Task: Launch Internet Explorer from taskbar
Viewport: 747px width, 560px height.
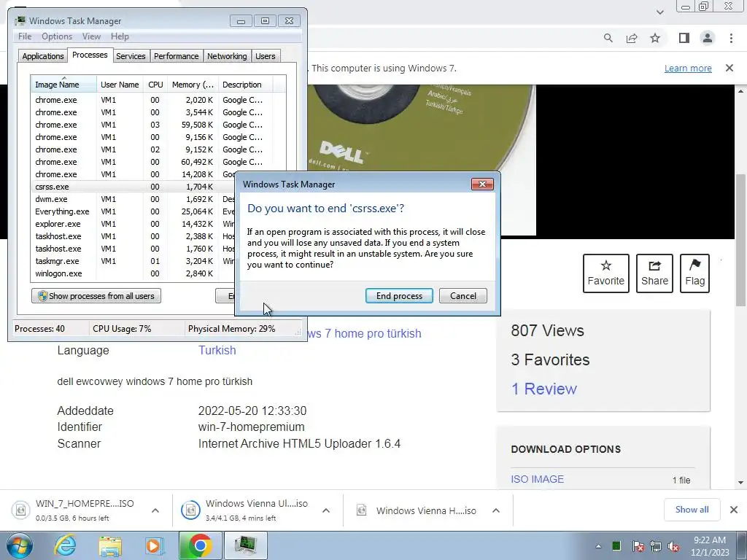Action: tap(66, 545)
